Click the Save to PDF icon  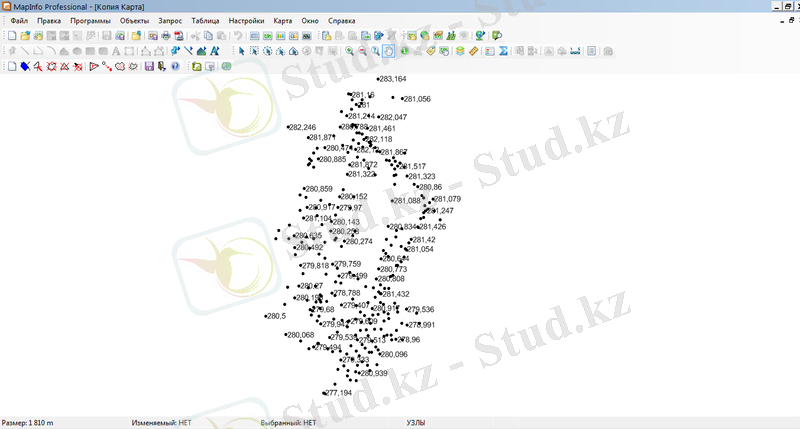point(179,36)
